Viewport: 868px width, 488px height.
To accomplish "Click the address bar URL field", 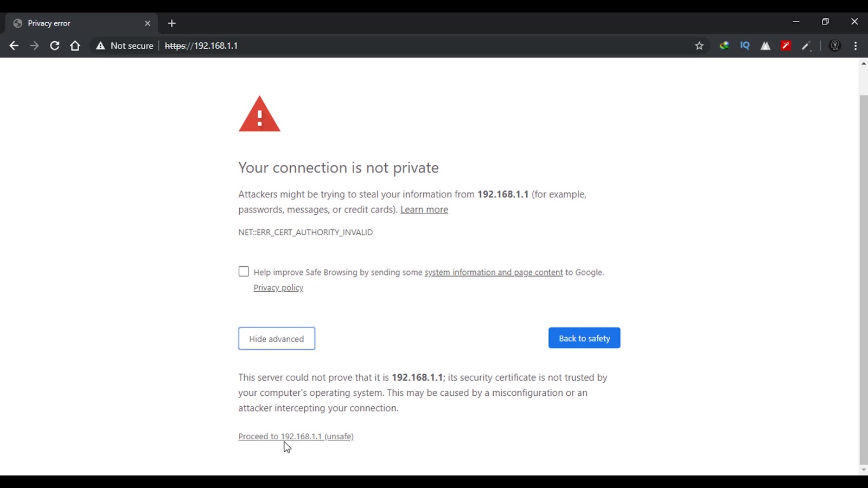I will pos(380,46).
